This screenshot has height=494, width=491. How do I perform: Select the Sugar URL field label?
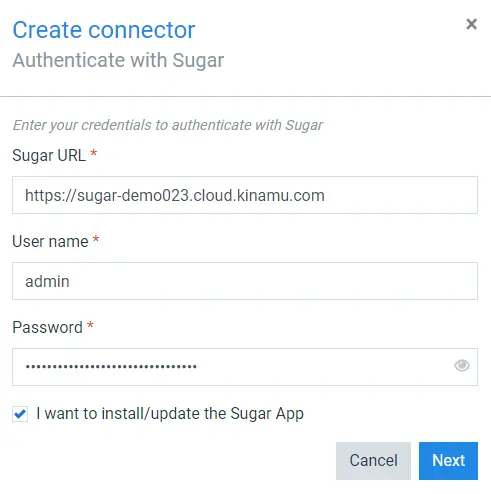coord(49,155)
